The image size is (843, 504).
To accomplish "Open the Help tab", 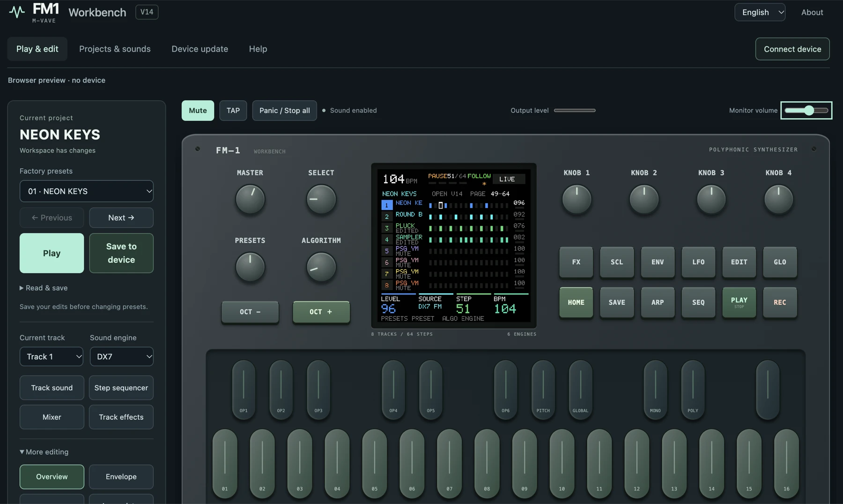I will click(258, 49).
